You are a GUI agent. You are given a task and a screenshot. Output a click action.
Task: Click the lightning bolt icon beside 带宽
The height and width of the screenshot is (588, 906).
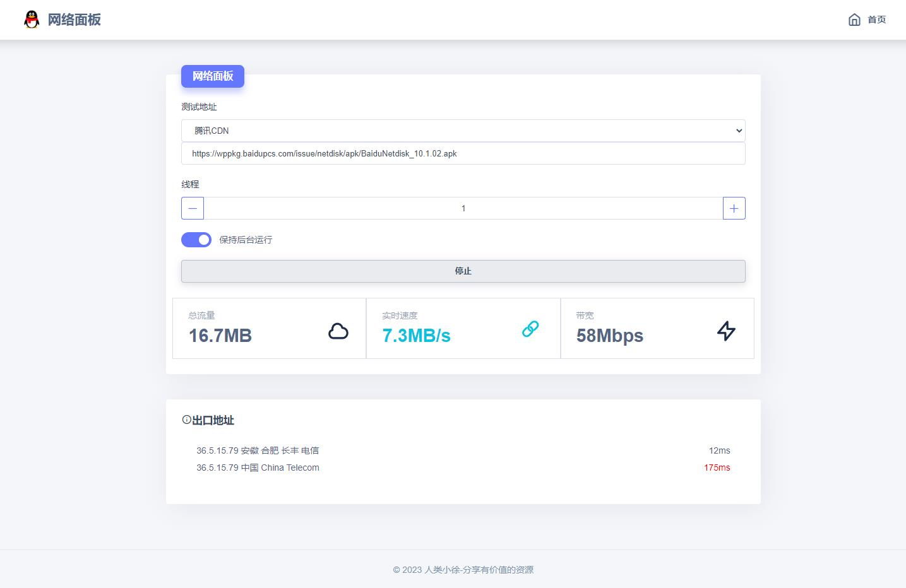[x=727, y=331]
